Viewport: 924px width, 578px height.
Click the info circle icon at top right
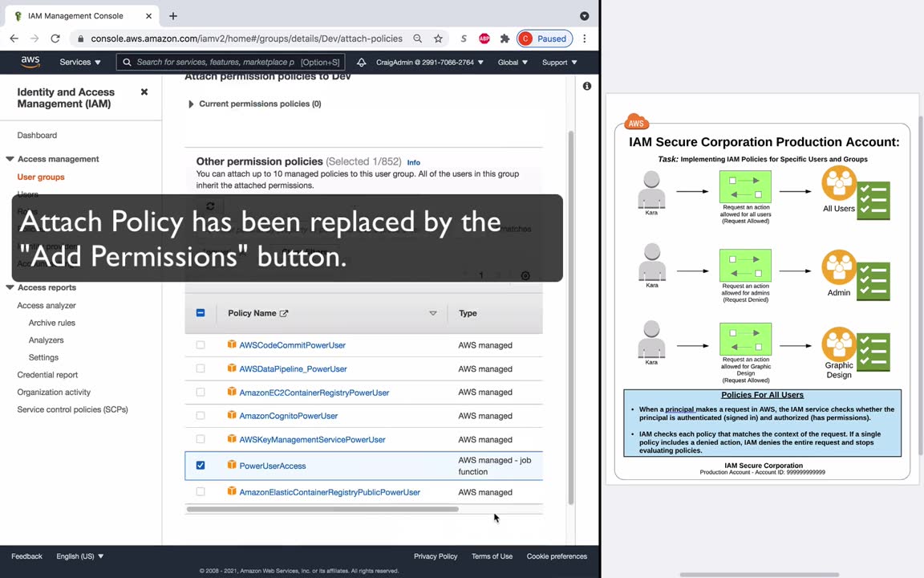tap(587, 86)
